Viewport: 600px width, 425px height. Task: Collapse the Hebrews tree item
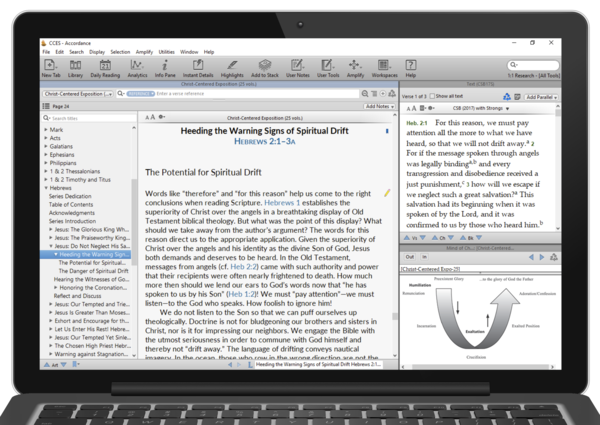point(46,188)
